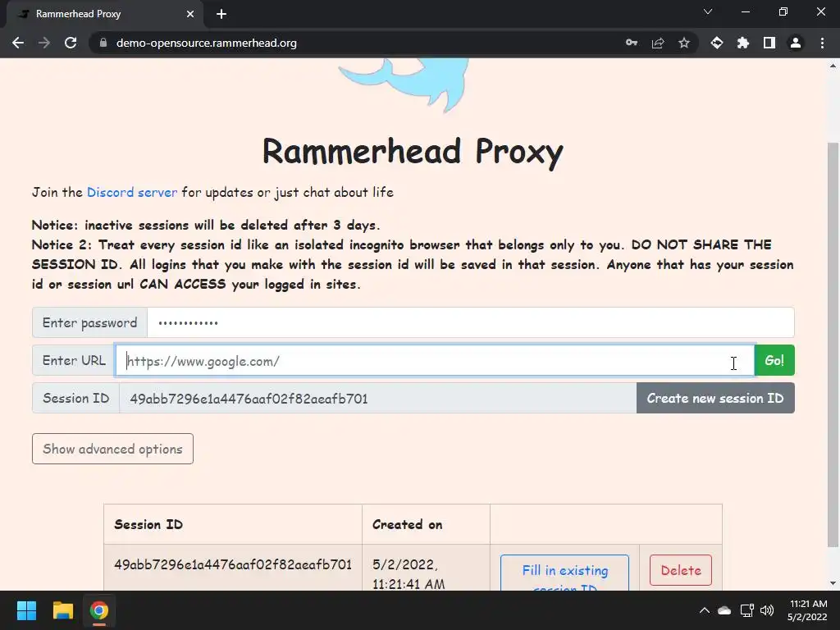The image size is (840, 630).
Task: Click the scrollbar down arrow
Action: (x=833, y=583)
